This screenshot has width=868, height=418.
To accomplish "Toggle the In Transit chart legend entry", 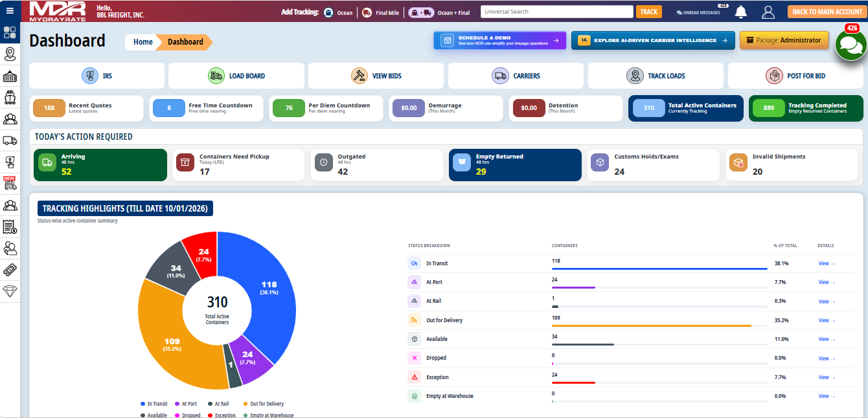I will click(154, 404).
